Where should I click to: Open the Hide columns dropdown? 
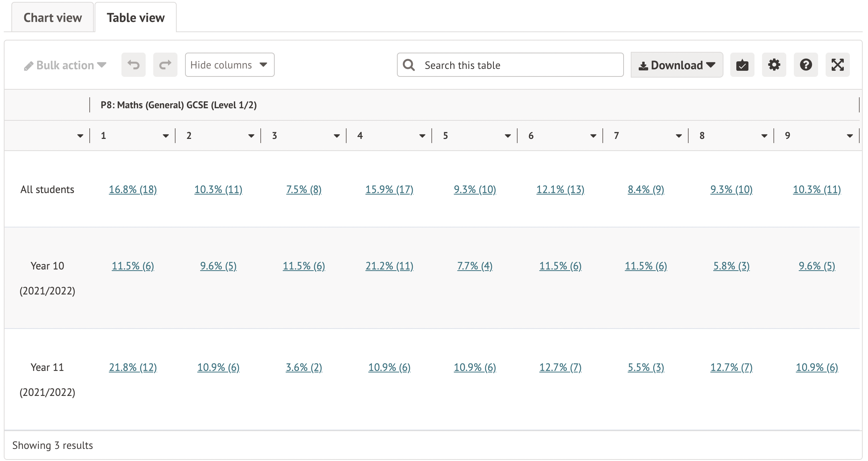tap(229, 65)
